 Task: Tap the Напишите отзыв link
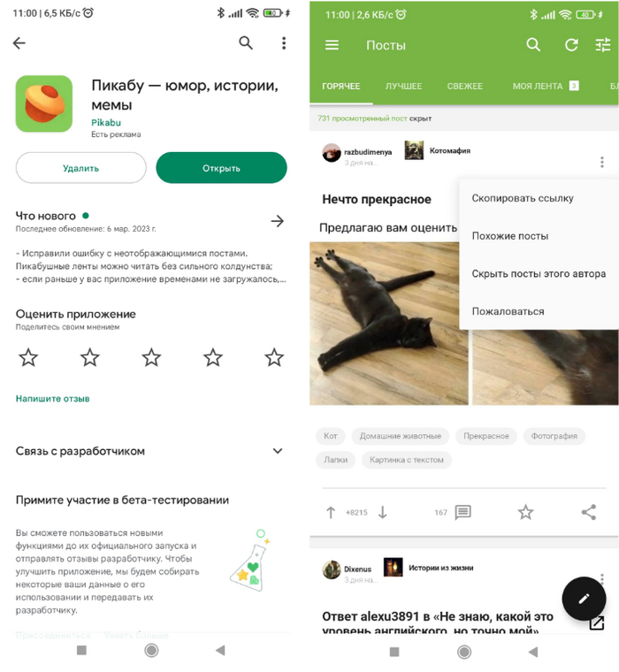tap(53, 399)
